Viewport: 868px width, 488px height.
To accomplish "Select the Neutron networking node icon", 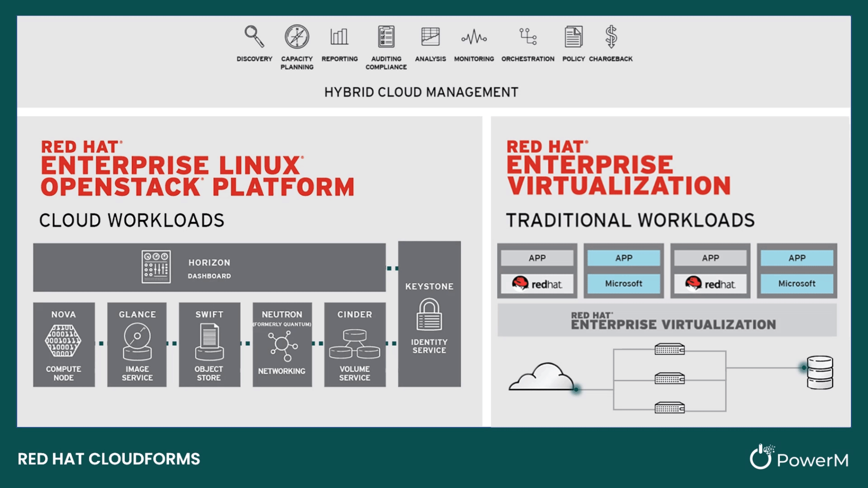I will (x=282, y=345).
